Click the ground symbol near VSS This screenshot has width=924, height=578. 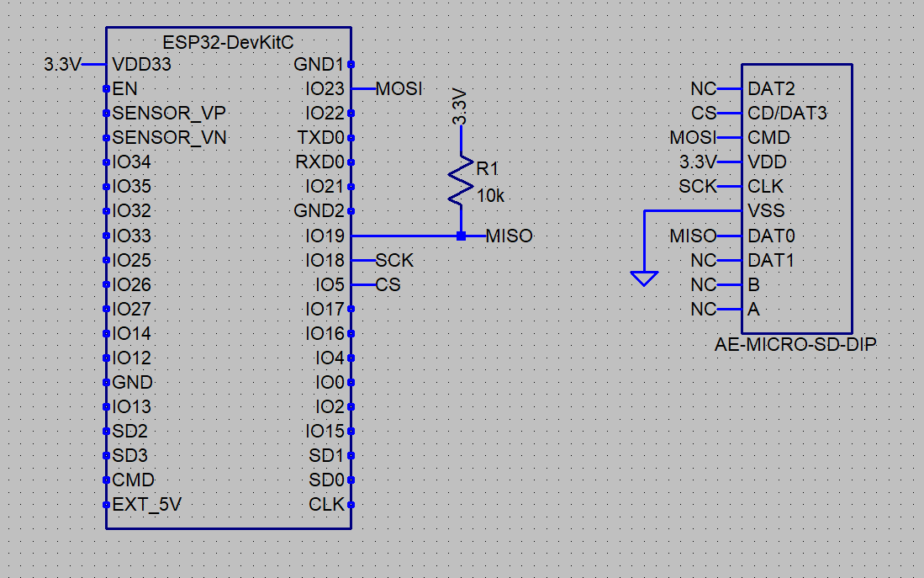[644, 278]
